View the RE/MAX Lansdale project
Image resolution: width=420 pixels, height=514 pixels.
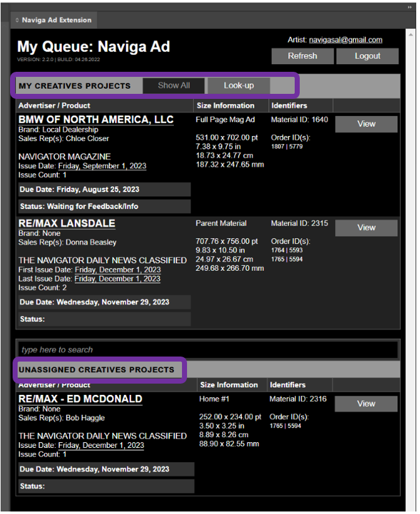pos(366,228)
